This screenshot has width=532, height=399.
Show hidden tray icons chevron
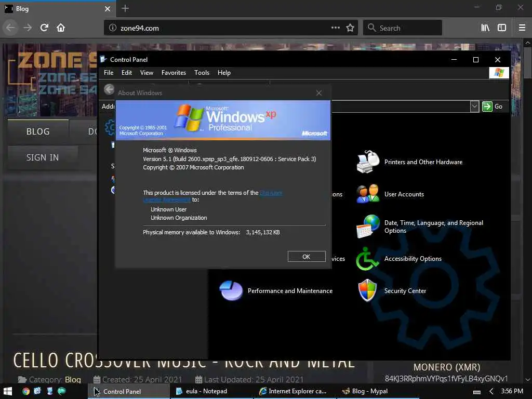tap(491, 391)
